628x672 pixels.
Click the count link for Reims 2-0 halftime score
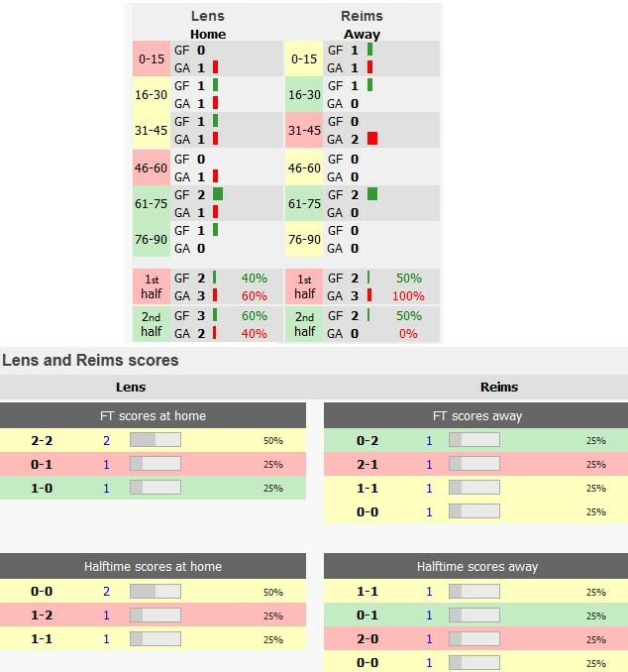point(430,639)
